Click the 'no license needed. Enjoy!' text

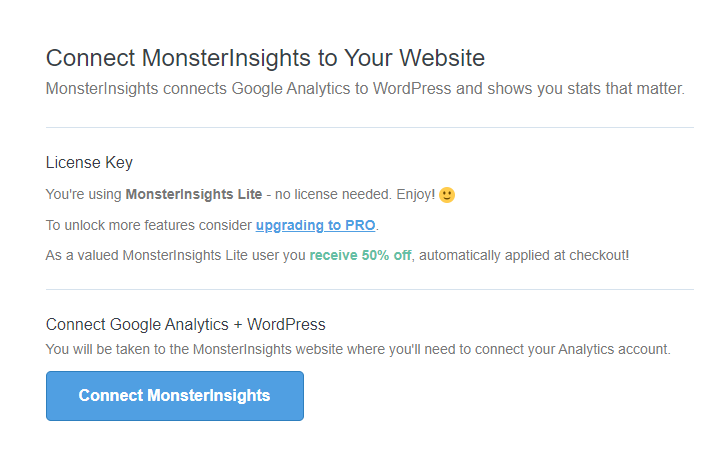(x=355, y=194)
